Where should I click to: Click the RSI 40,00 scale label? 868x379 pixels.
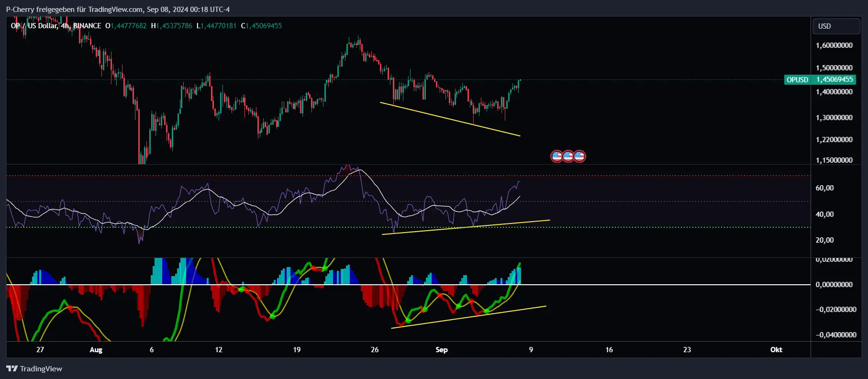[x=824, y=214]
